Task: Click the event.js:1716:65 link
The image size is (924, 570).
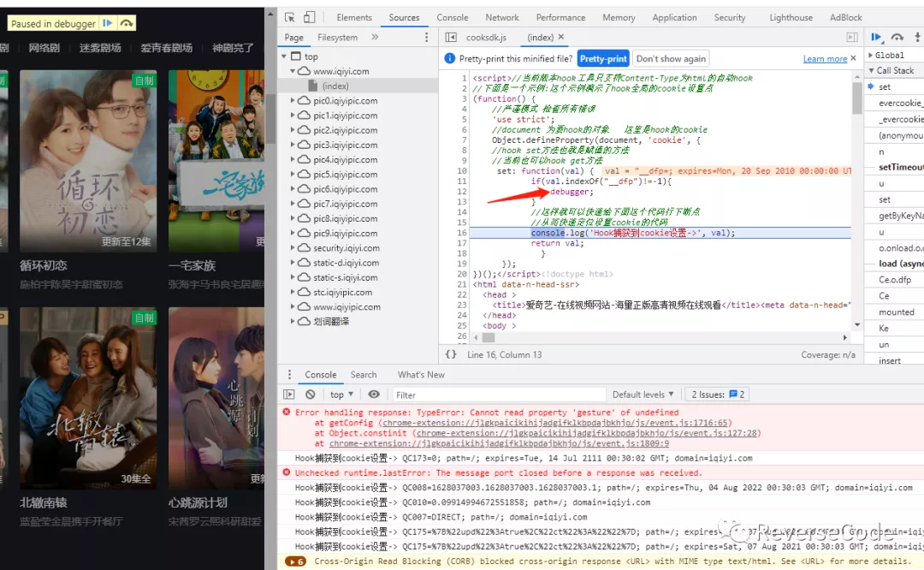Action: click(x=554, y=423)
